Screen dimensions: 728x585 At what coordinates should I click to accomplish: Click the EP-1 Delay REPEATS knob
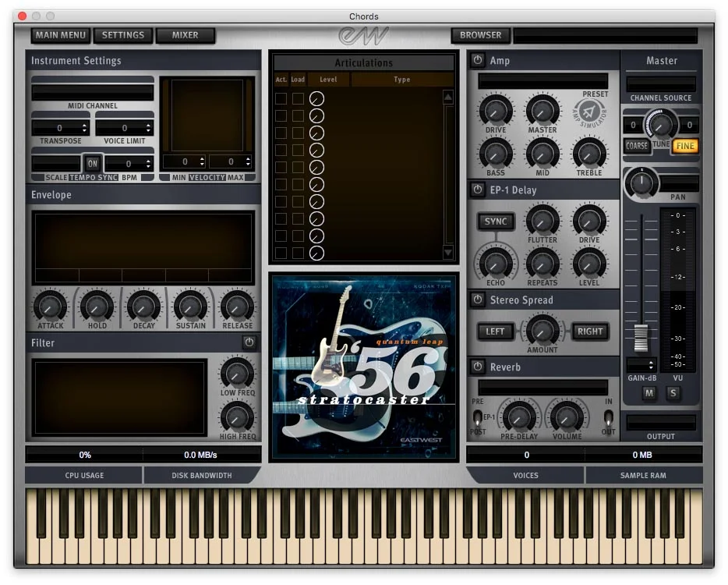click(x=542, y=264)
